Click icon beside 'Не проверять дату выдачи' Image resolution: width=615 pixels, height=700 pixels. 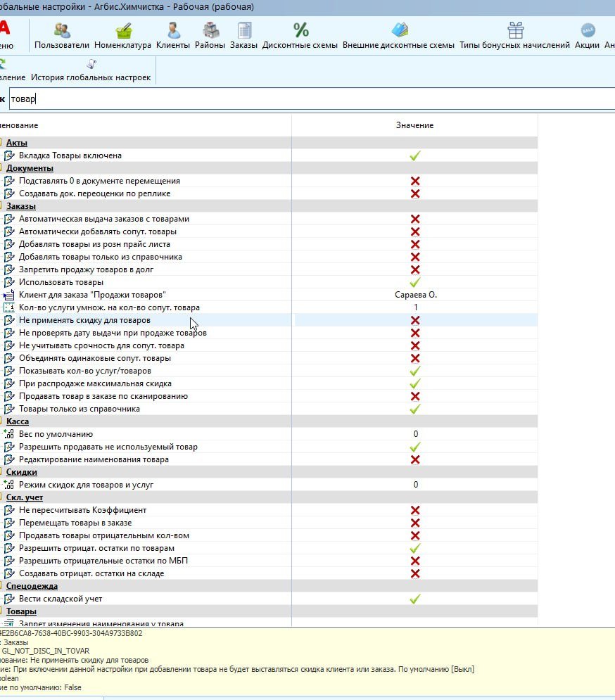(x=9, y=333)
